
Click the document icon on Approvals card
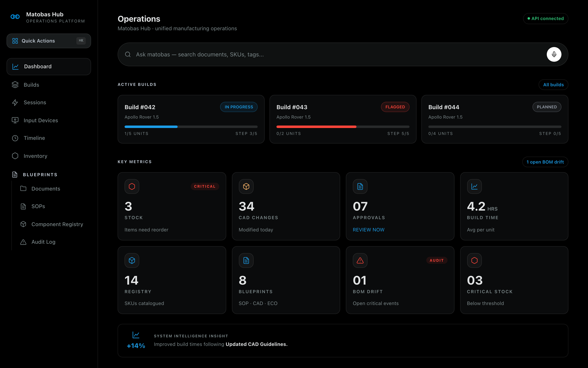point(360,186)
